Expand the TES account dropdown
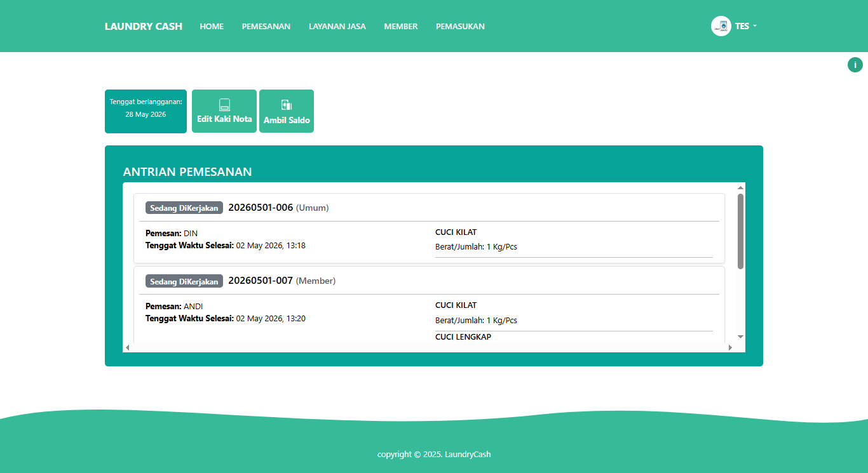868x473 pixels. 745,26
